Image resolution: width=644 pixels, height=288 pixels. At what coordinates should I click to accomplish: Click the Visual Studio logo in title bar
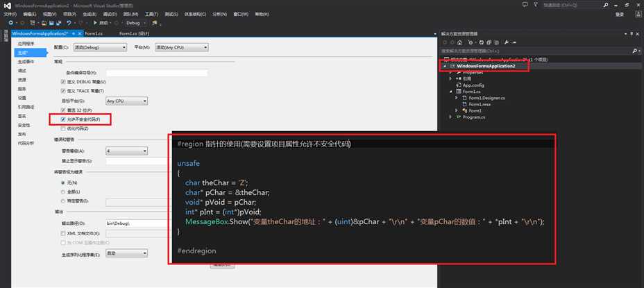pos(8,6)
